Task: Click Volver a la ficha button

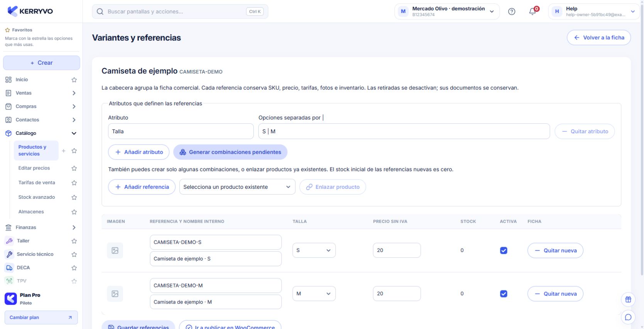Action: coord(599,37)
